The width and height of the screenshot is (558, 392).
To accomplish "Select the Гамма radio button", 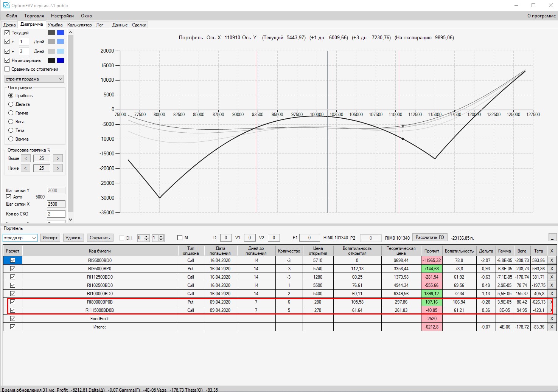I will coord(11,113).
